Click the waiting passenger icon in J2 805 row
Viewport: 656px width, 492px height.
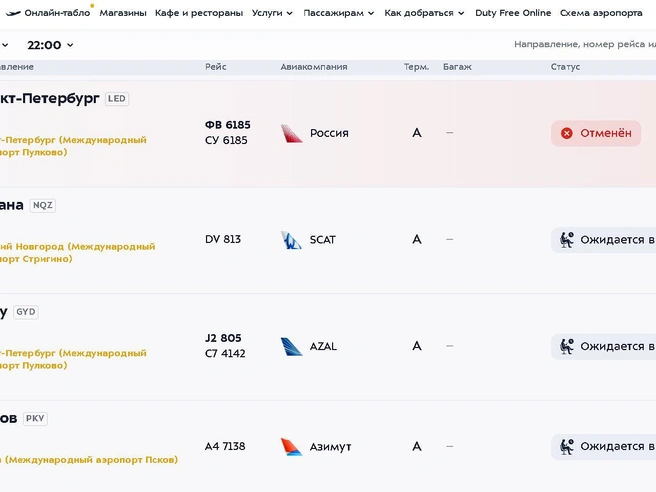pos(567,346)
